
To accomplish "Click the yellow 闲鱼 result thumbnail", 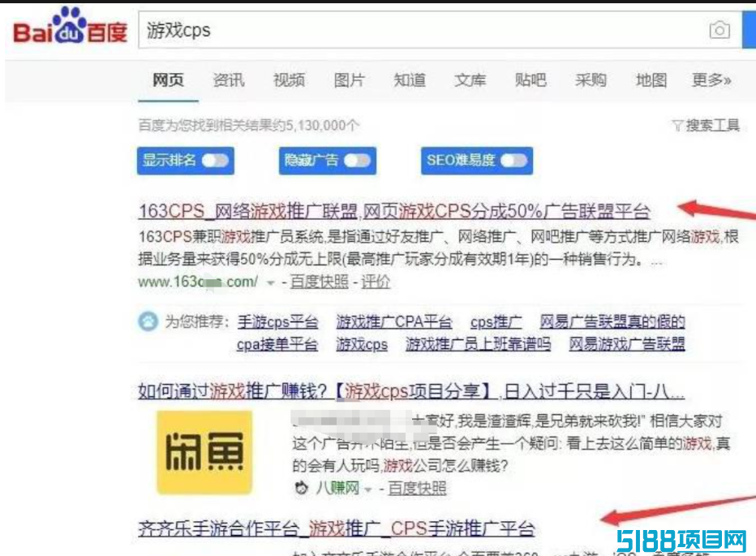I will click(x=204, y=452).
